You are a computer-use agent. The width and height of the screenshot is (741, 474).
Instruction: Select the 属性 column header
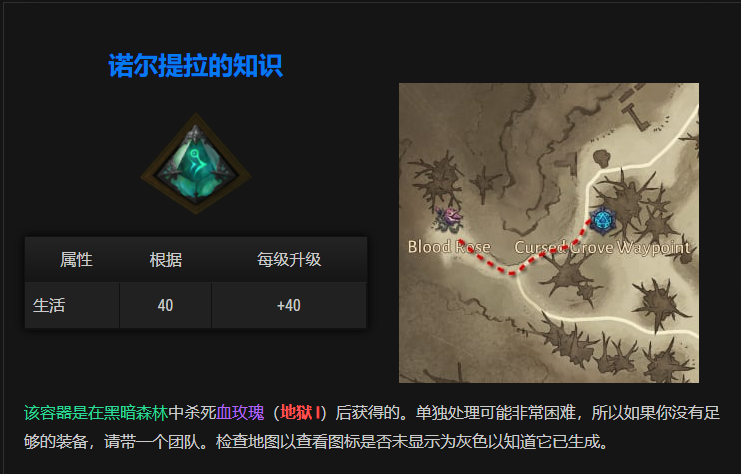(76, 259)
